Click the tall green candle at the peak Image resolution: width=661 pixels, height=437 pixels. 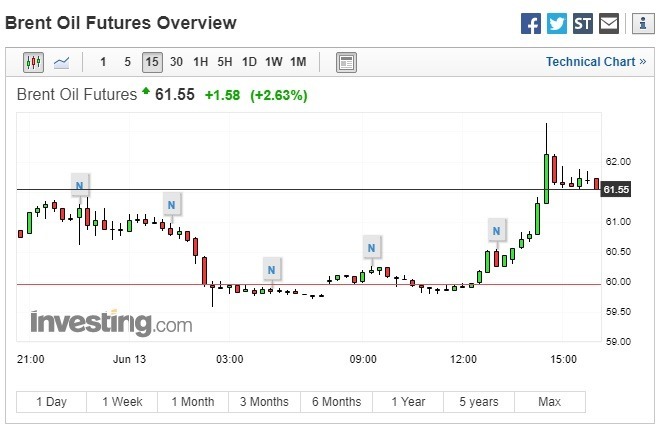[546, 179]
